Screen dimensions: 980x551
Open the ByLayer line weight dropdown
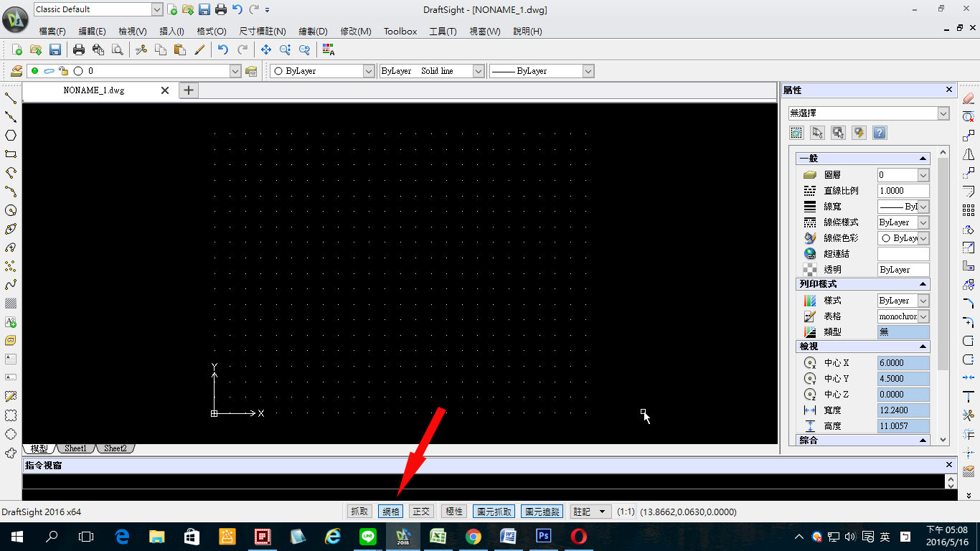click(x=588, y=71)
